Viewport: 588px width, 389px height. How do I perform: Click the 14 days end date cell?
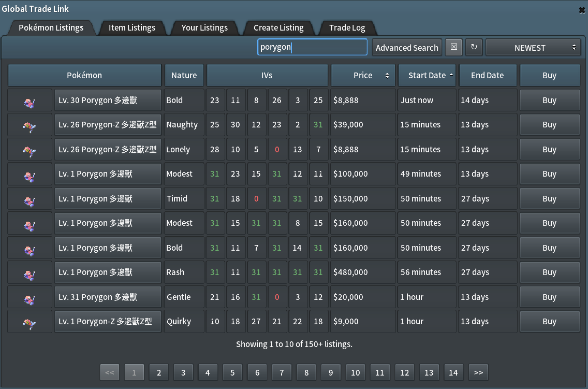(488, 100)
